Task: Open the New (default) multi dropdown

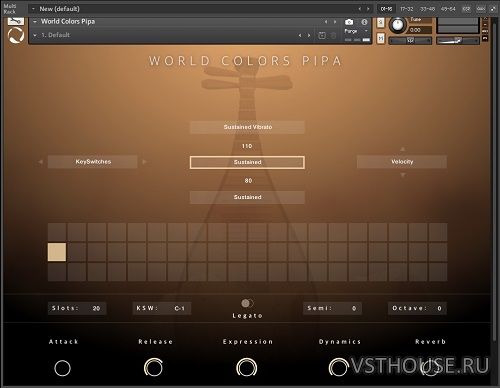Action: tap(33, 9)
